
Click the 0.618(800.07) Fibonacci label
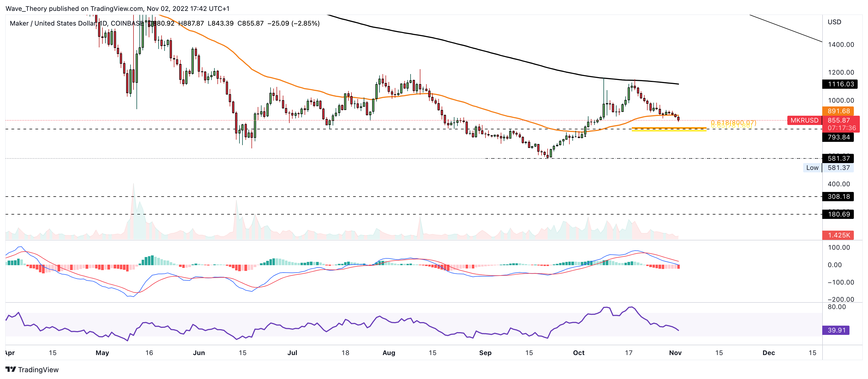click(x=733, y=122)
